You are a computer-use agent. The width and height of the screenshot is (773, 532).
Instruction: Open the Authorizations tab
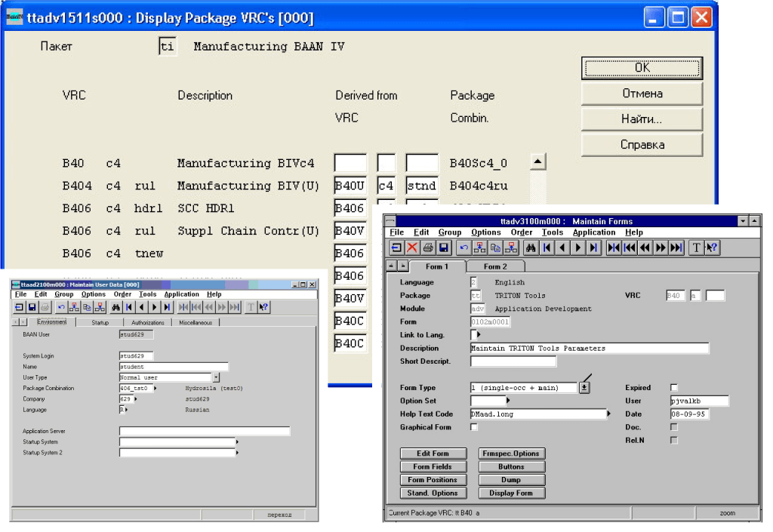148,323
